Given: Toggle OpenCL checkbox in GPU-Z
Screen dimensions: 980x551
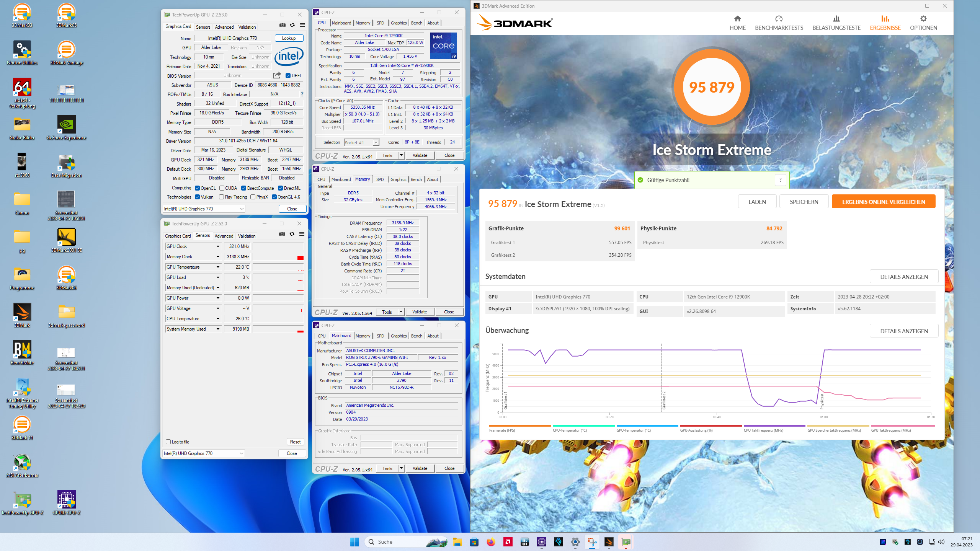Looking at the screenshot, I should tap(197, 188).
